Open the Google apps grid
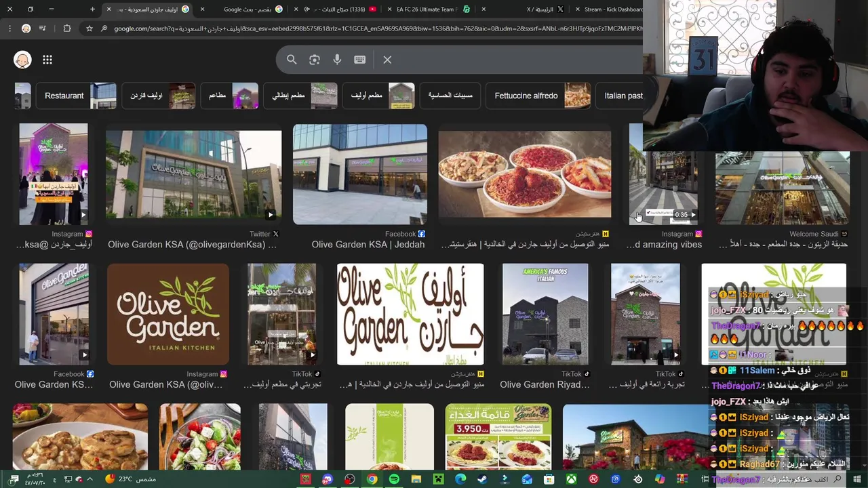 tap(47, 60)
